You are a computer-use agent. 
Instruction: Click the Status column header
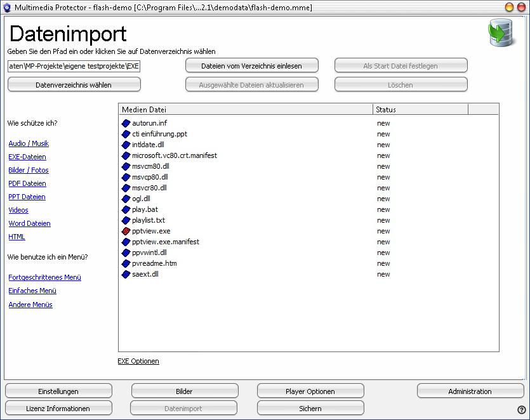pyautogui.click(x=420, y=110)
